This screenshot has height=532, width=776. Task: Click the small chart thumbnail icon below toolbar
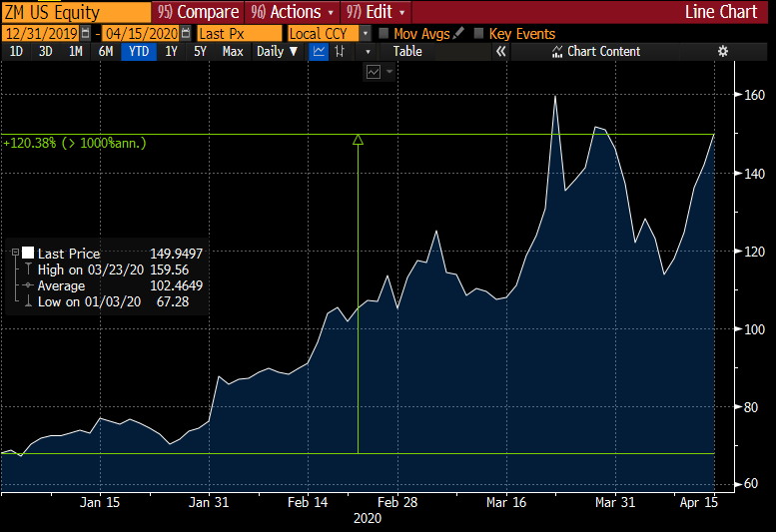point(375,72)
